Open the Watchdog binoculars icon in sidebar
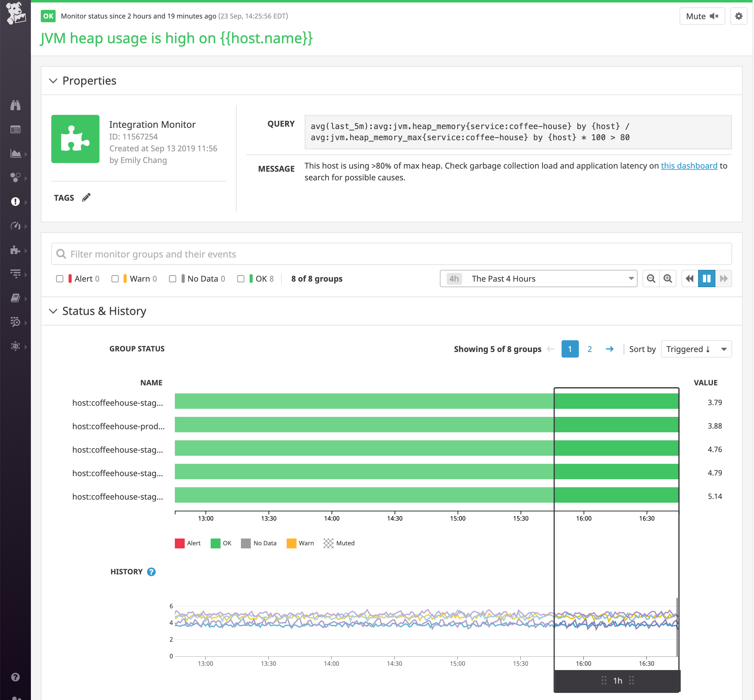 [15, 105]
